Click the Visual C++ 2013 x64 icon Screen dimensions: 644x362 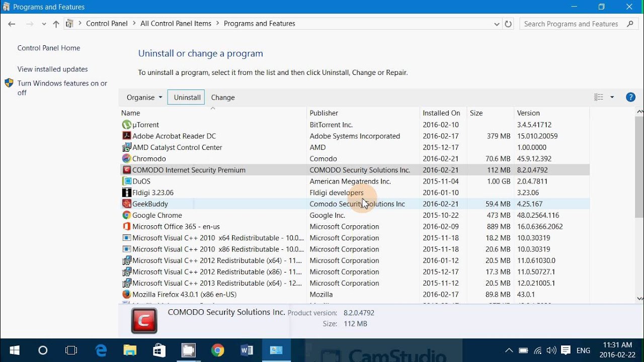pos(127,283)
